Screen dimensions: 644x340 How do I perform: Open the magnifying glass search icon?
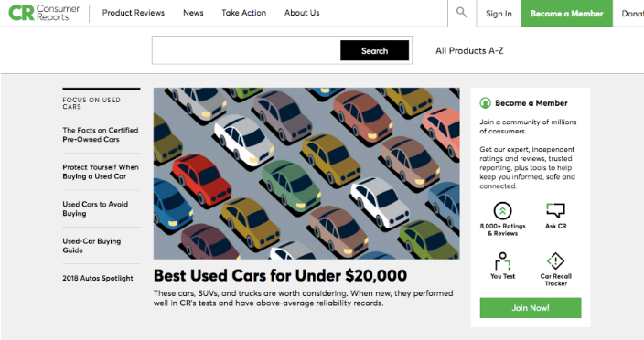pyautogui.click(x=462, y=13)
